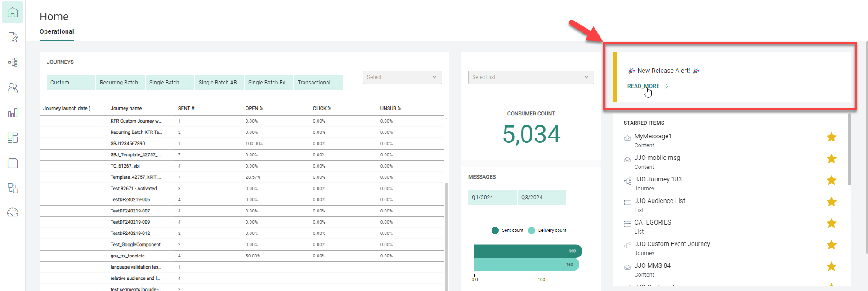Click the OPEN % column header
Viewport: 868px width, 291px height.
pos(254,108)
